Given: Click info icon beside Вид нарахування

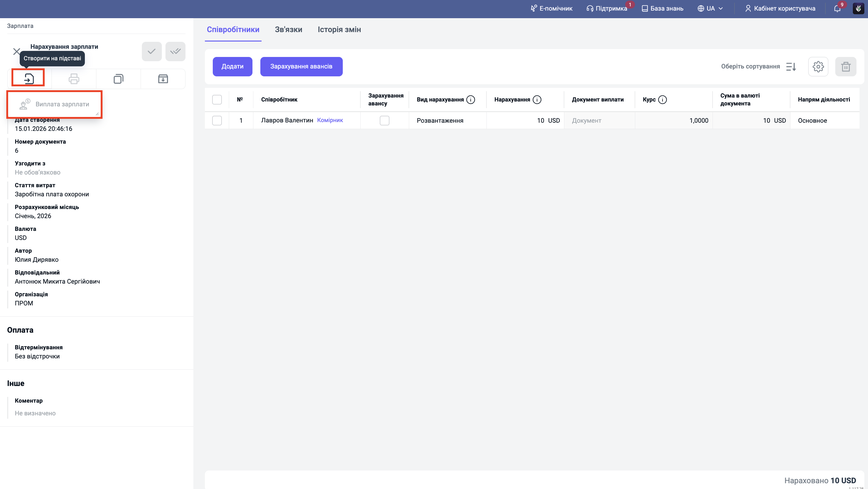Looking at the screenshot, I should (x=470, y=100).
